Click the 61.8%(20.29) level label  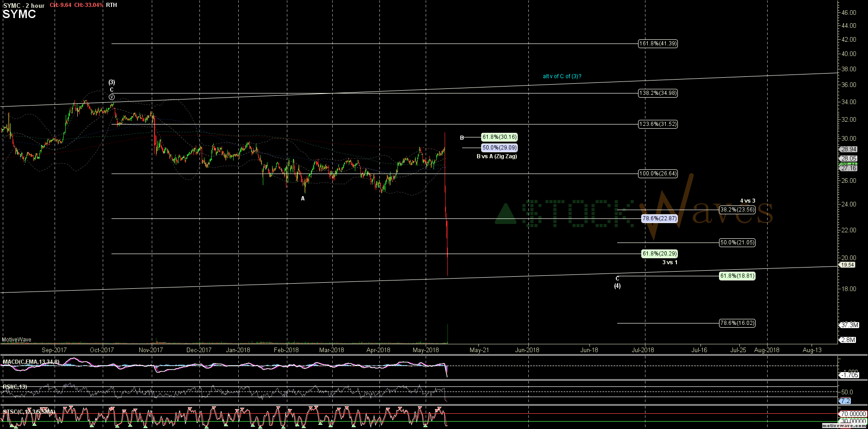click(x=659, y=254)
